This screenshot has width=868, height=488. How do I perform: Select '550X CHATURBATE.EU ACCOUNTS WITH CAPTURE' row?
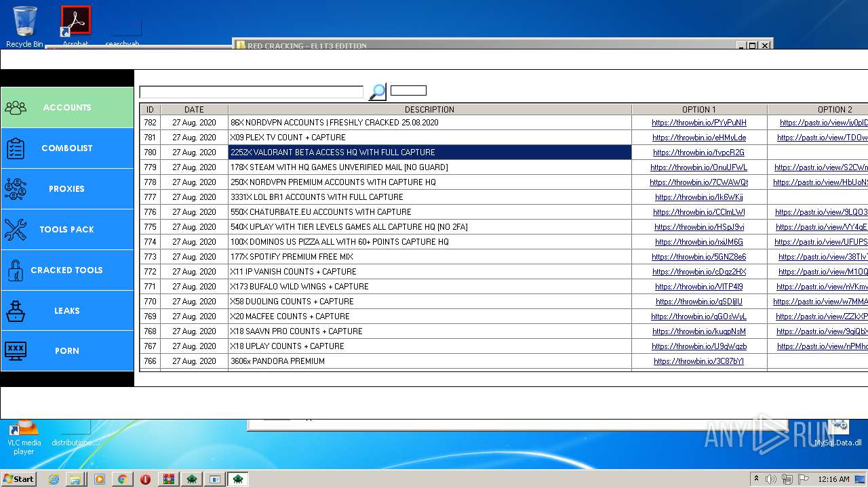(x=430, y=212)
